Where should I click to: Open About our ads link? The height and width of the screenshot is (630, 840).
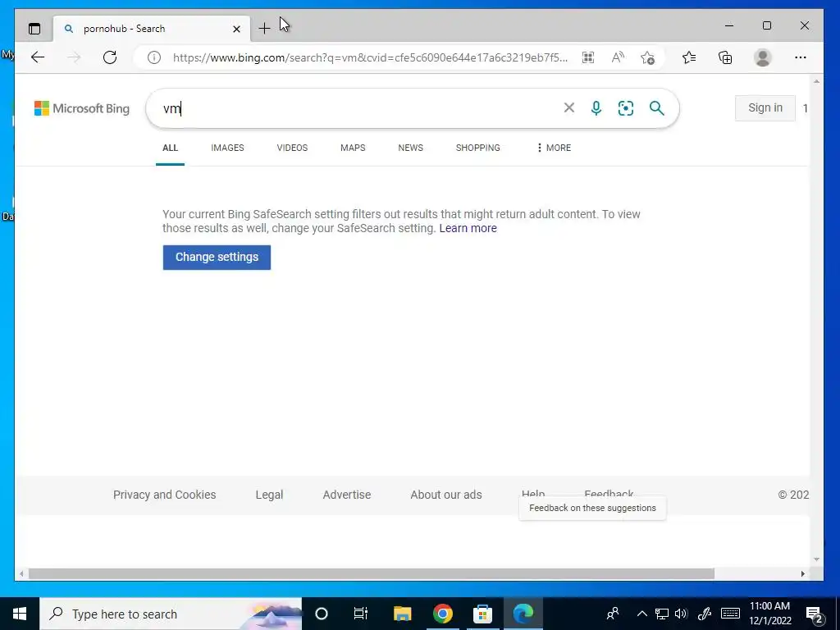coord(445,495)
